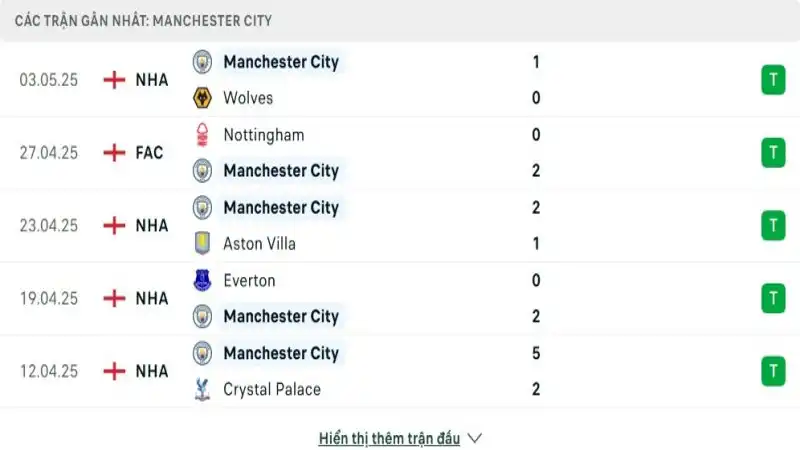Click the Wolves club crest icon
Screen dimensions: 800x450
[x=203, y=98]
